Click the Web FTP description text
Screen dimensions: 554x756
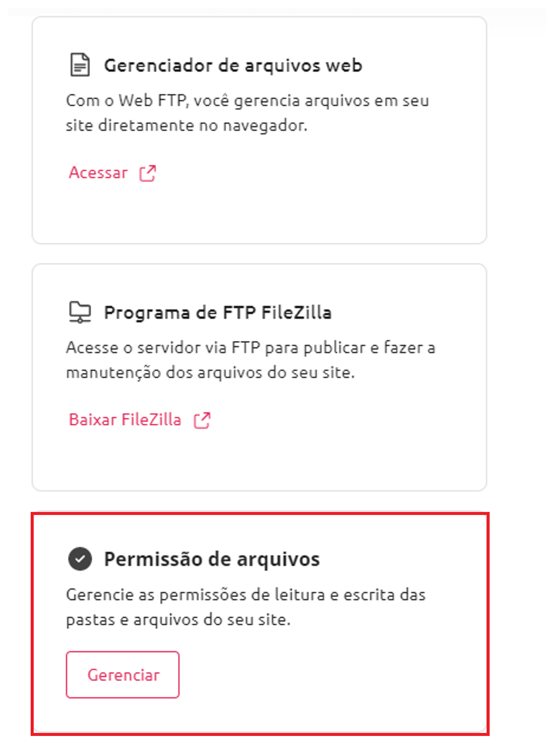247,113
